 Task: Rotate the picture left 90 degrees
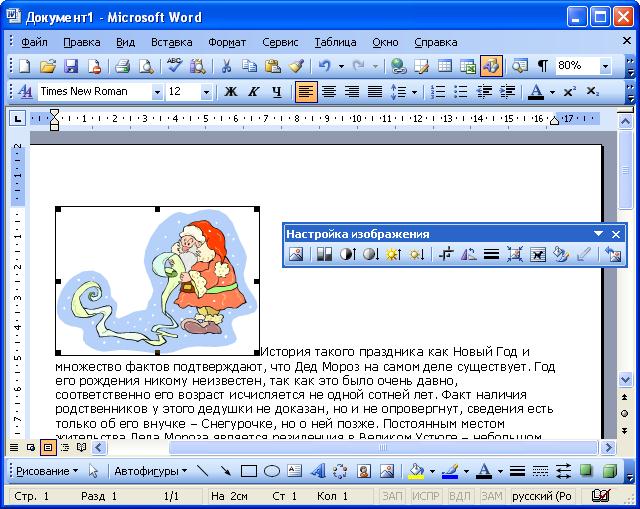point(469,255)
